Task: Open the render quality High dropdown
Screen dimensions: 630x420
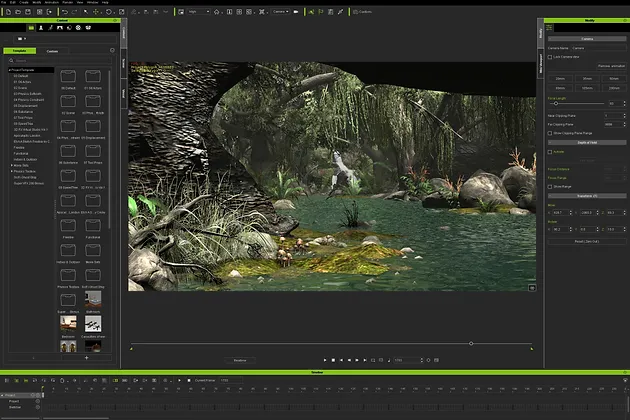Action: pyautogui.click(x=199, y=12)
